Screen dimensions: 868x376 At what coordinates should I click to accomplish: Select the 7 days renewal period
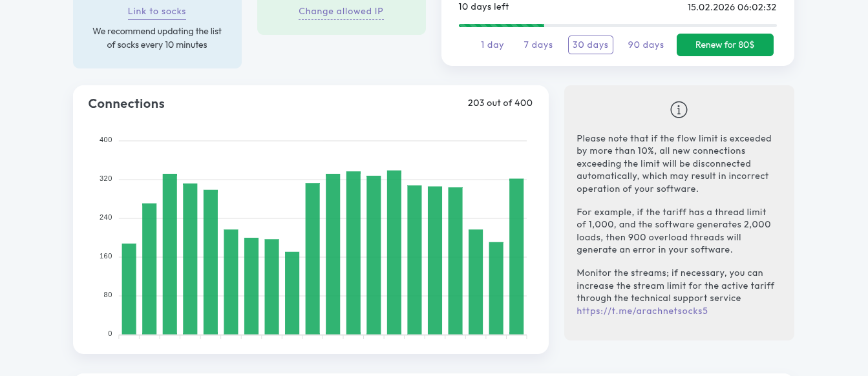(x=538, y=45)
